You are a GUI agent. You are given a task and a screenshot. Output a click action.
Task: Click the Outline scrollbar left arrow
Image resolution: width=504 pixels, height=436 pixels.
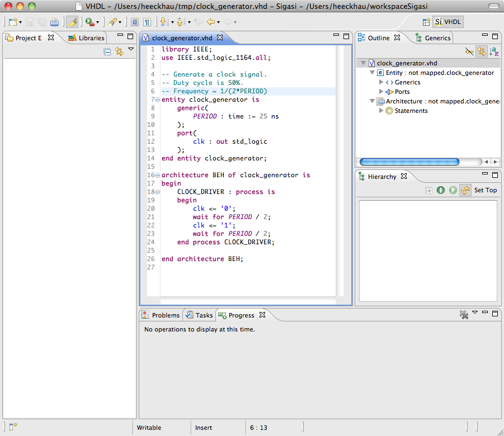point(487,162)
